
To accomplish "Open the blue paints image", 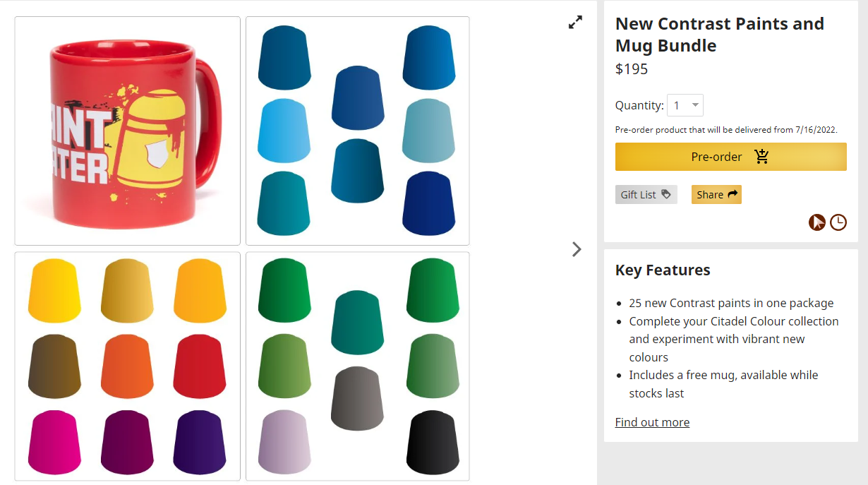I will tap(358, 131).
